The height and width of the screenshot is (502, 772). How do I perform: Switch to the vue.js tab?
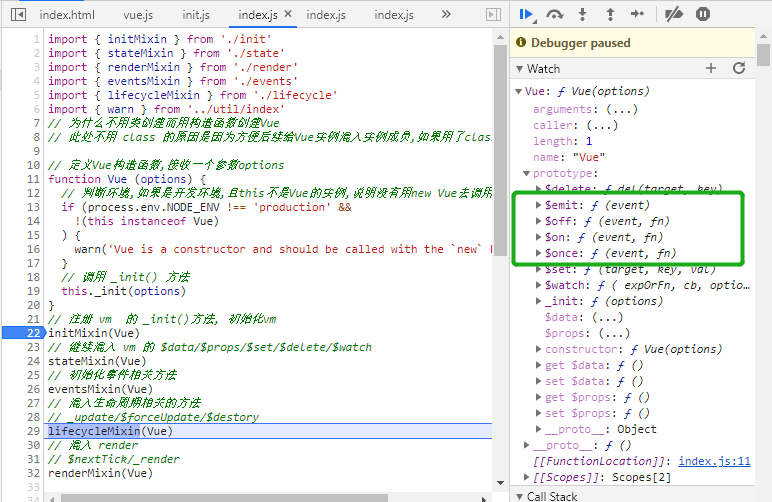point(138,15)
